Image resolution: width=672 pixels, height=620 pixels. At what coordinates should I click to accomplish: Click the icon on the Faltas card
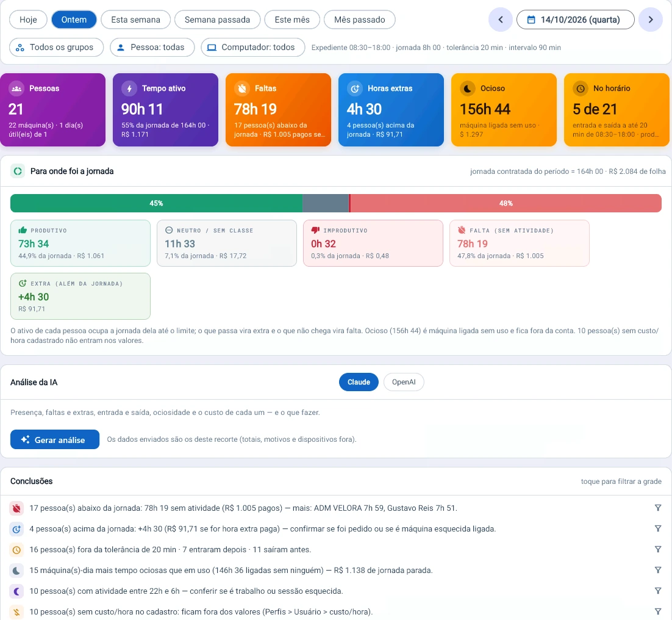coord(242,88)
